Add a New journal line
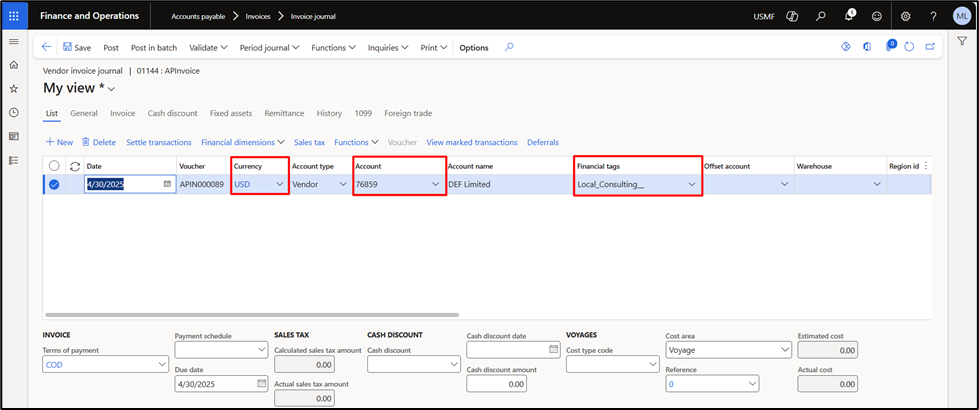This screenshot has width=979, height=410. 59,142
